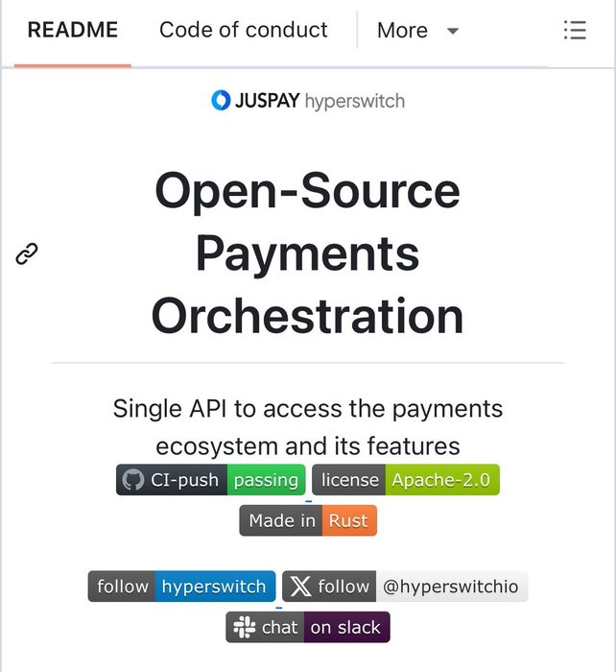
Task: Open the README outline list icon
Action: point(575,31)
